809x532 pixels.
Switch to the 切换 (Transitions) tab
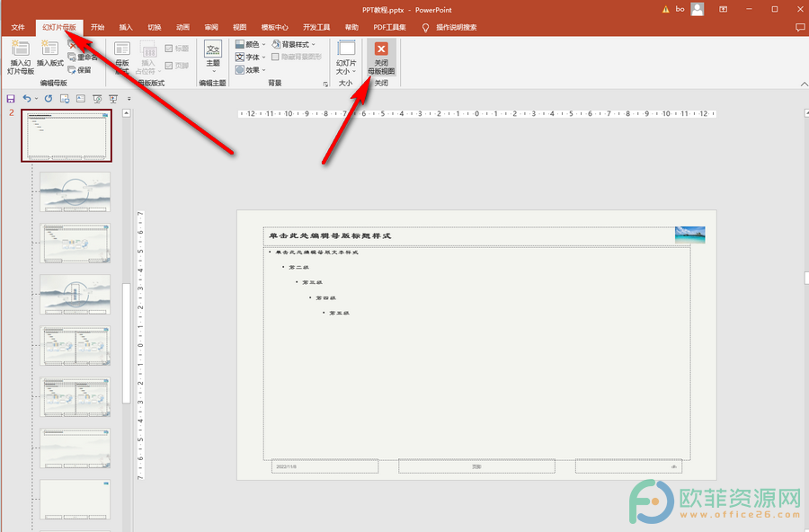(x=155, y=27)
